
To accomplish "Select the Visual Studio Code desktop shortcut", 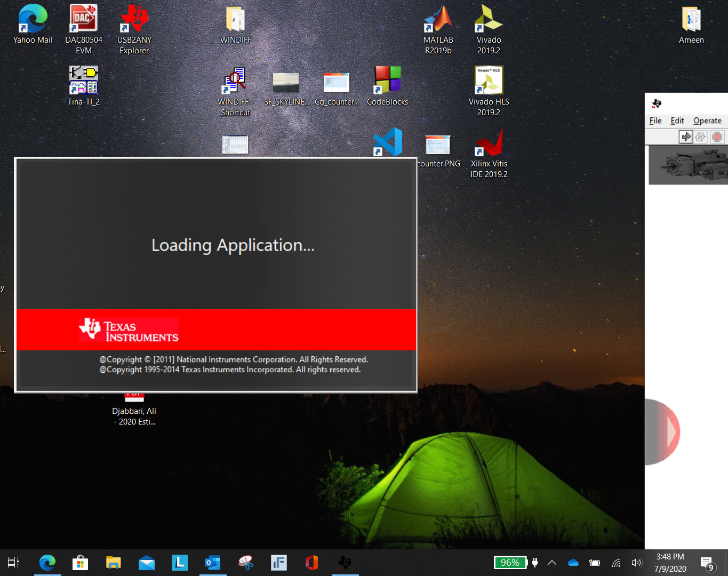I will pos(388,142).
